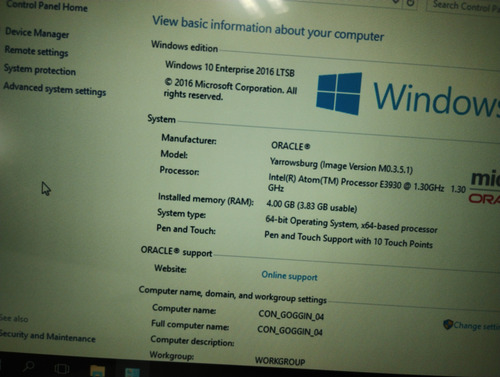
Task: Click the Windows logo graphic
Action: [339, 94]
